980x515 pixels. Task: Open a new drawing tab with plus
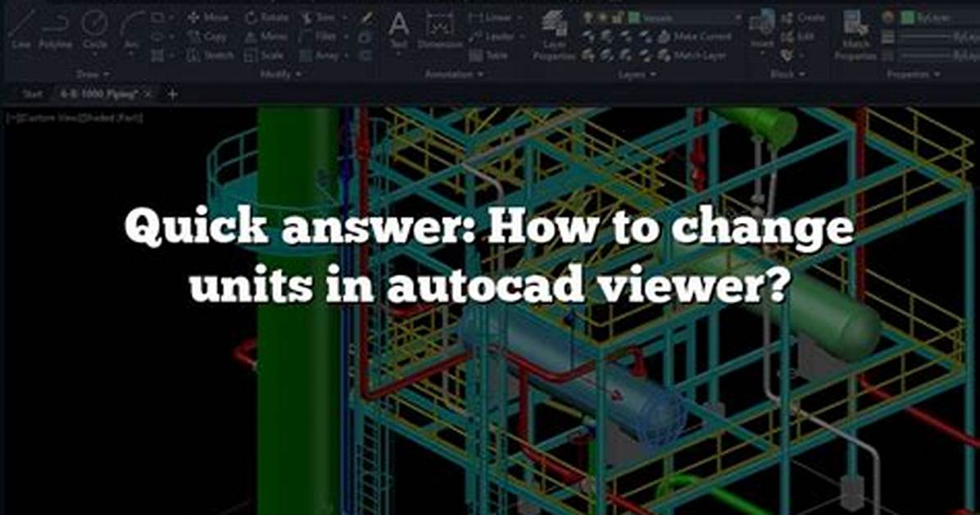point(173,94)
